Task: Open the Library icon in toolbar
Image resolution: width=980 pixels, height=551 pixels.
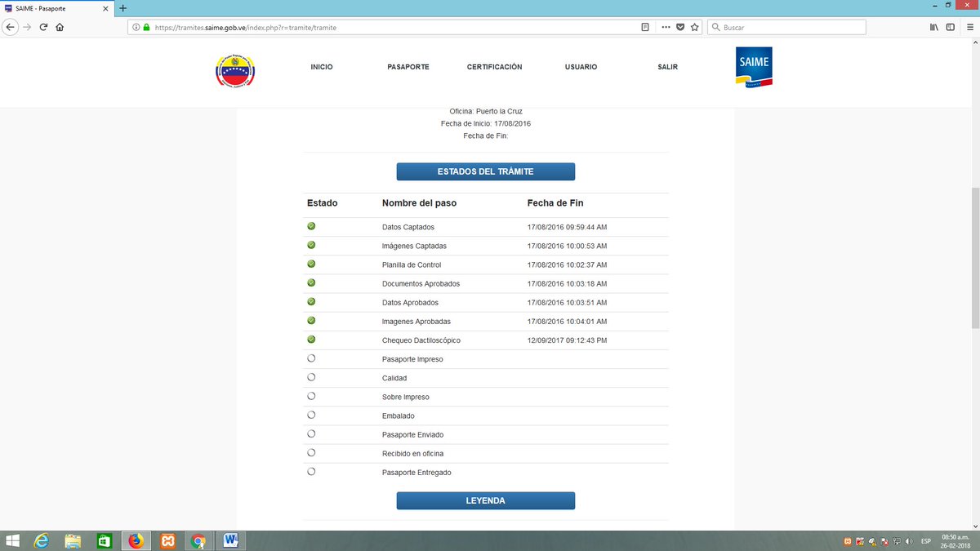Action: pyautogui.click(x=934, y=27)
